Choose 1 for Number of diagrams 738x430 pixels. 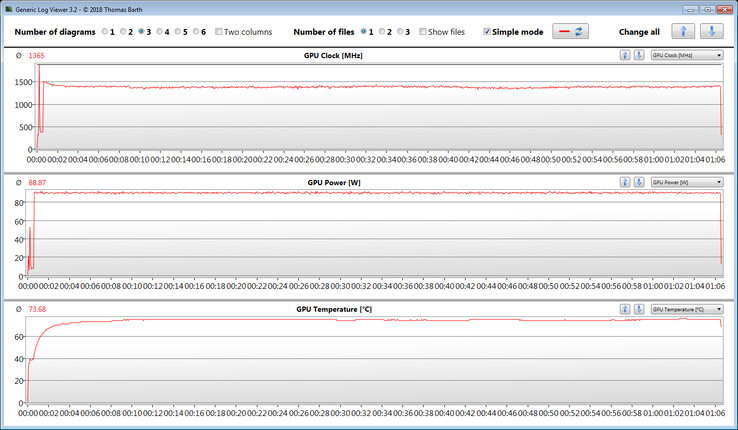click(105, 32)
